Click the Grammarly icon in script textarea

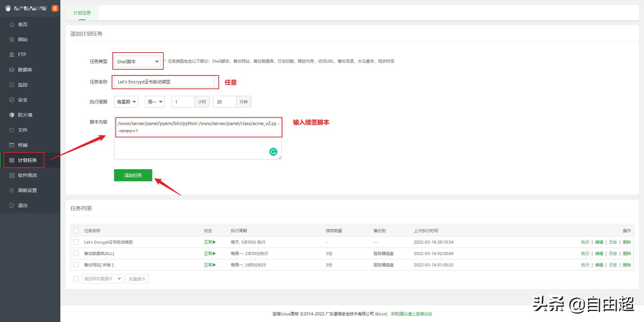coord(274,151)
